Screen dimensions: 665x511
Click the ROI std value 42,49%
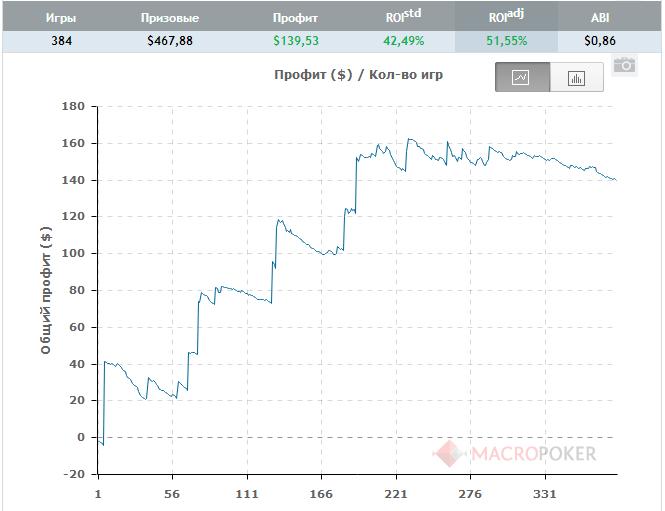click(x=403, y=41)
